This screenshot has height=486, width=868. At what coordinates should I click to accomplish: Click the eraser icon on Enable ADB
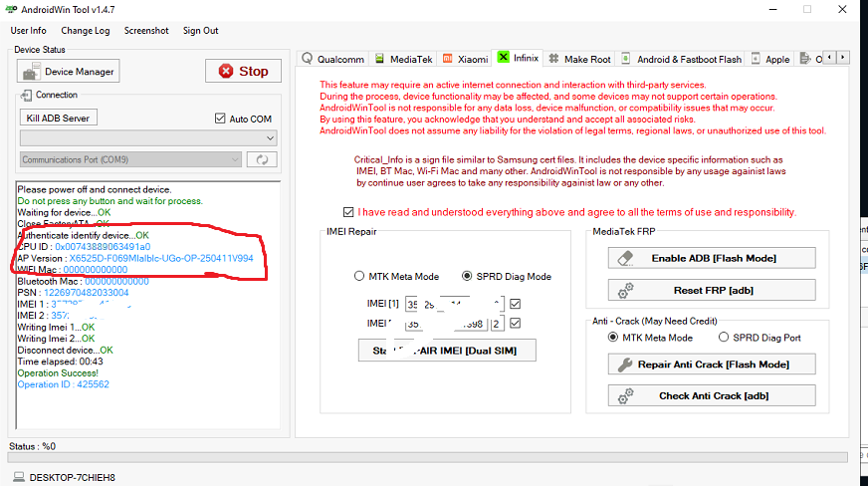tap(625, 258)
